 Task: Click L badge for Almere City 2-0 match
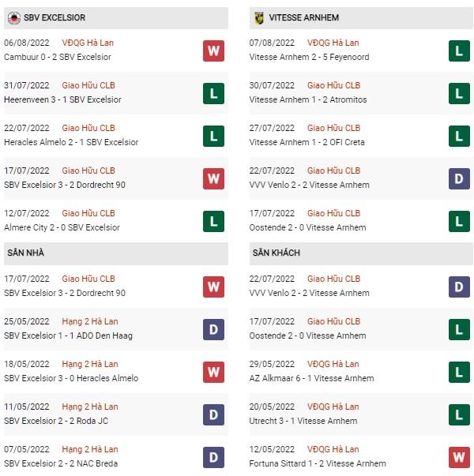[x=213, y=221]
